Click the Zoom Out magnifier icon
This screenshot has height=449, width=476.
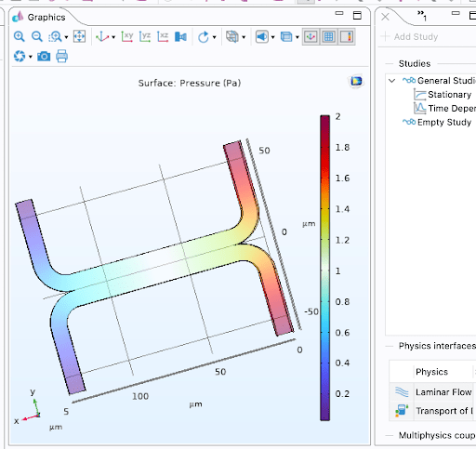tap(37, 37)
